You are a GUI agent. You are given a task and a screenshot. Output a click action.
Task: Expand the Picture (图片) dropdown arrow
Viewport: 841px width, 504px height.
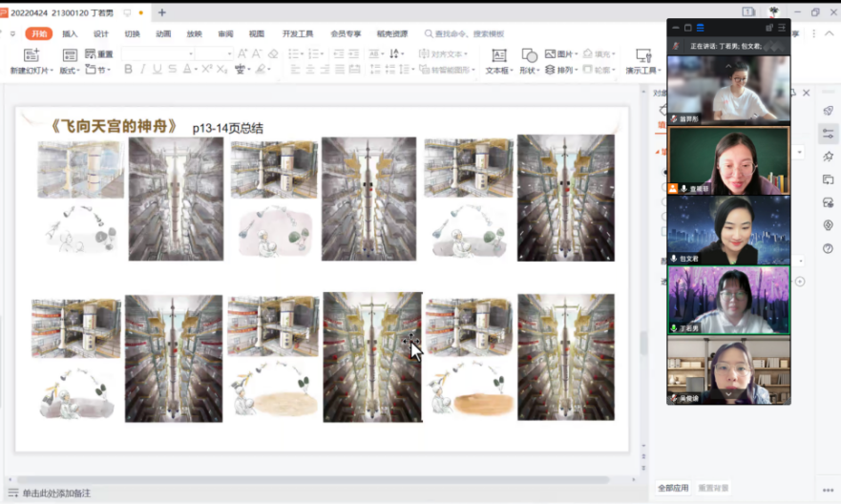point(576,54)
